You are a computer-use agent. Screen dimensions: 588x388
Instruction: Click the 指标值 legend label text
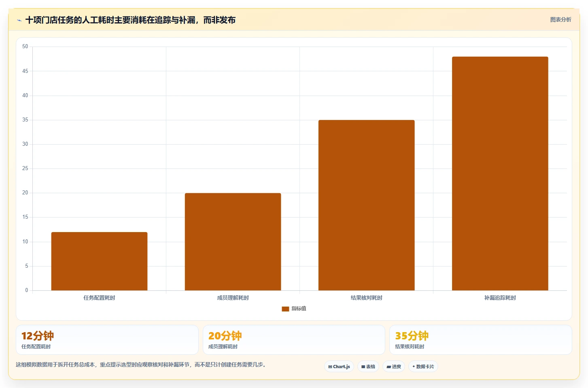click(299, 309)
